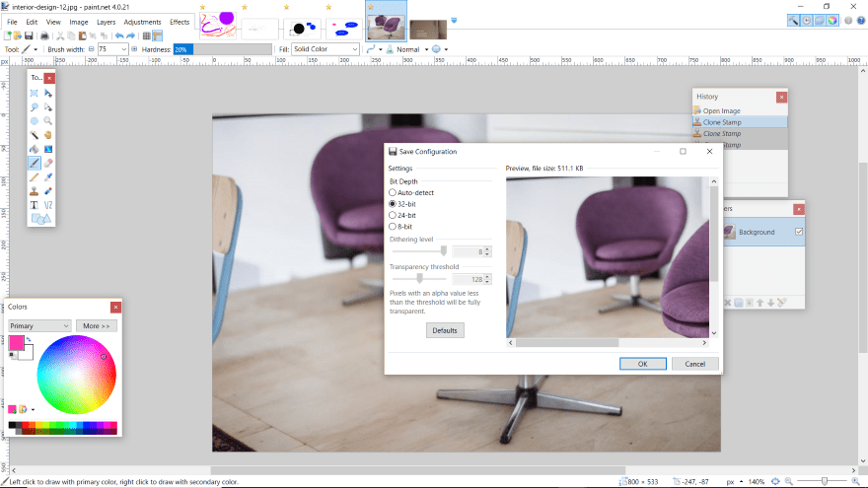Select the Clone Stamp tool in toolbox
This screenshot has height=488, width=868.
(34, 190)
